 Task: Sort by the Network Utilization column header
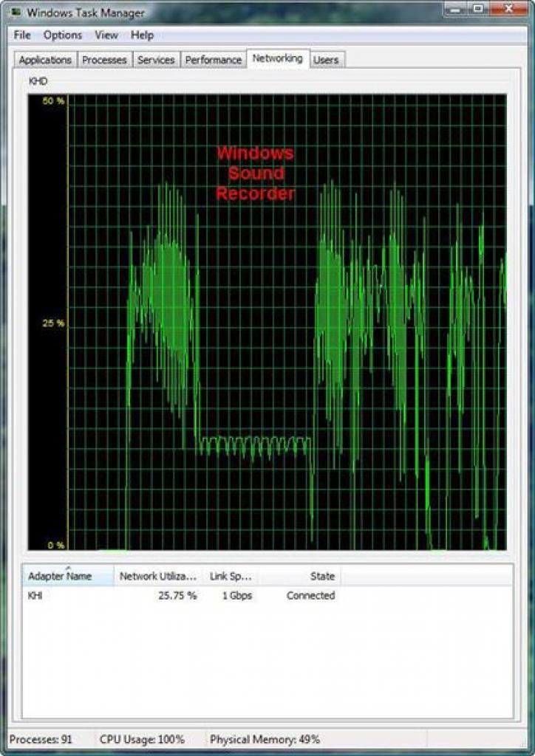tap(157, 576)
